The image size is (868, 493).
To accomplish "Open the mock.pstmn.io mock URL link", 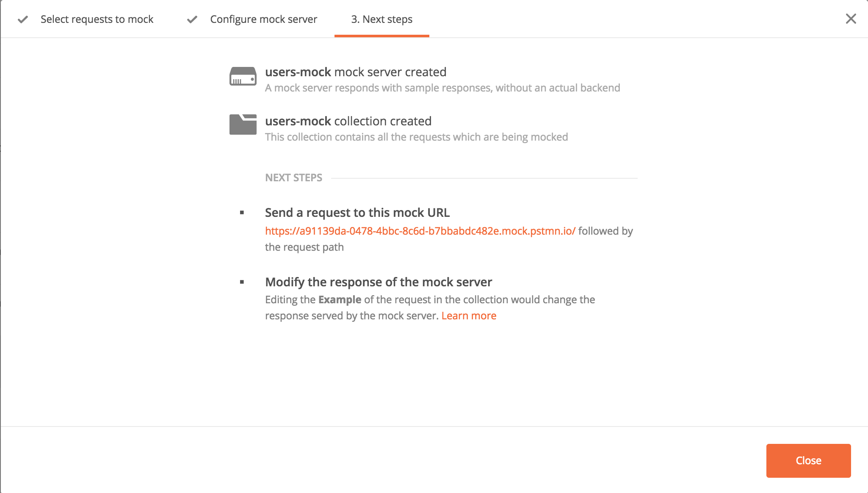I will pyautogui.click(x=420, y=231).
